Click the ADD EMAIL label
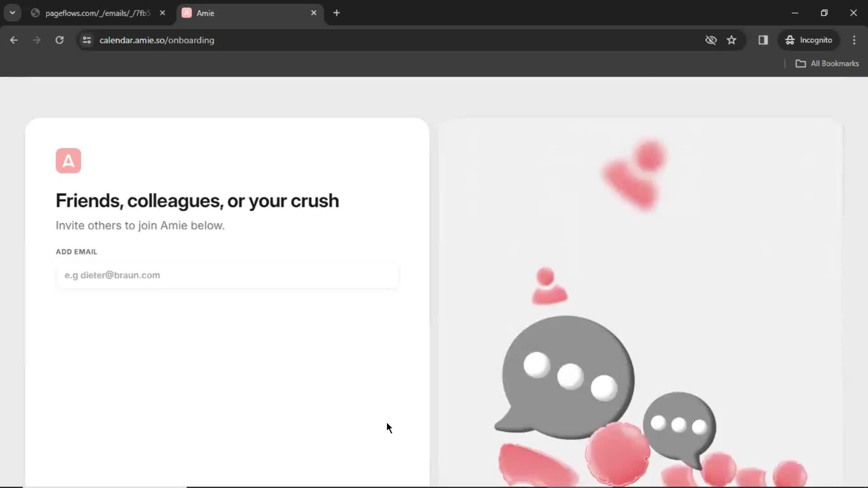 point(76,252)
